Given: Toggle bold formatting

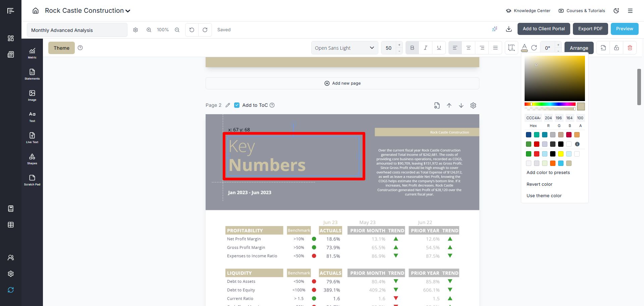Looking at the screenshot, I should pyautogui.click(x=412, y=48).
